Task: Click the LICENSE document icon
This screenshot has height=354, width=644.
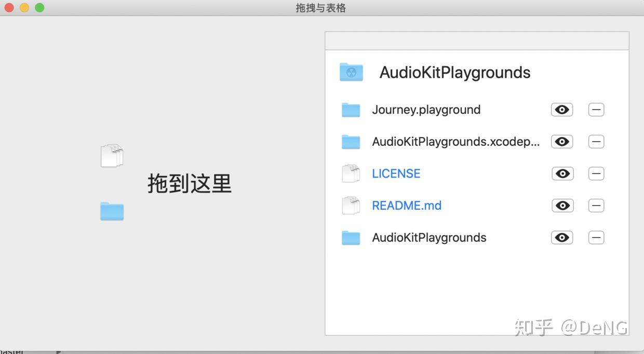Action: [351, 173]
